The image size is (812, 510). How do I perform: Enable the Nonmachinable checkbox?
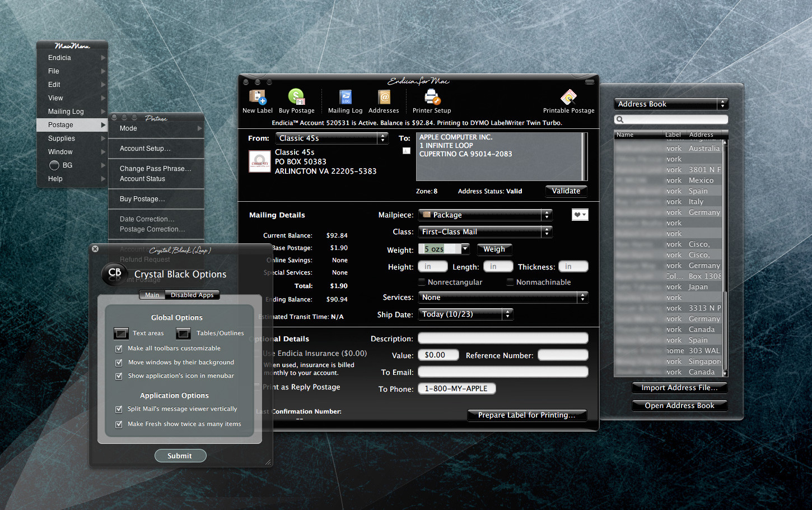coord(510,282)
